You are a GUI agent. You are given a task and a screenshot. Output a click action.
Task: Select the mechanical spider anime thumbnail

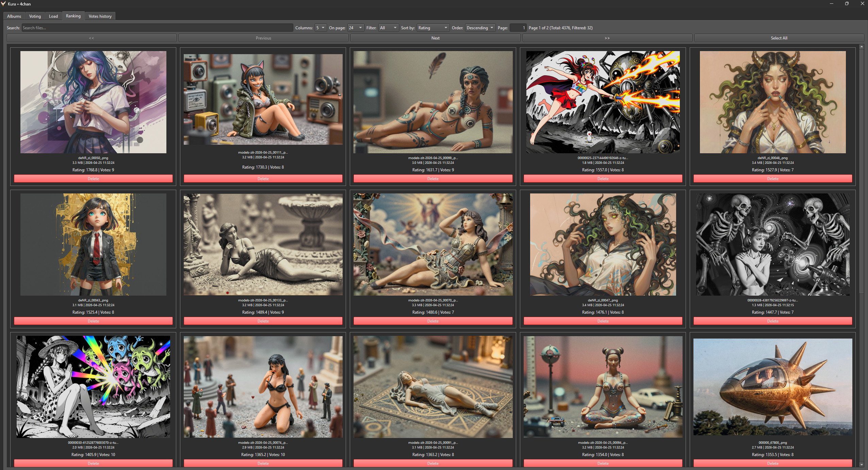coord(603,102)
